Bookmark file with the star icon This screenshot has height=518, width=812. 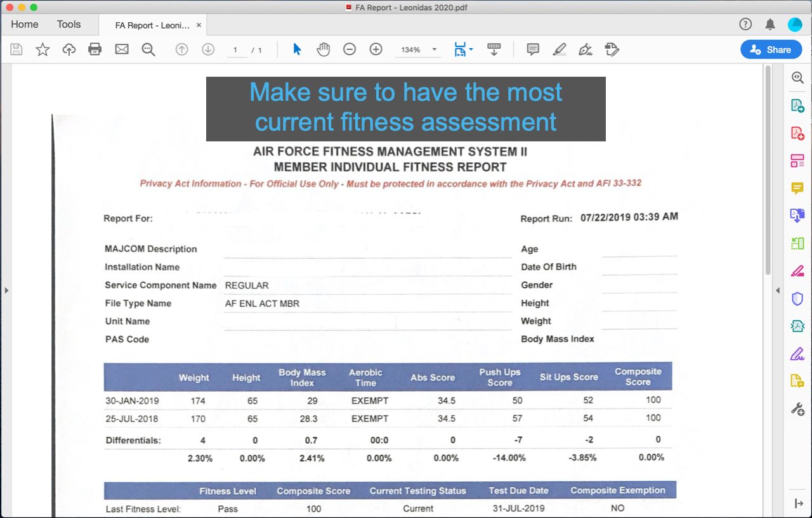(x=43, y=49)
